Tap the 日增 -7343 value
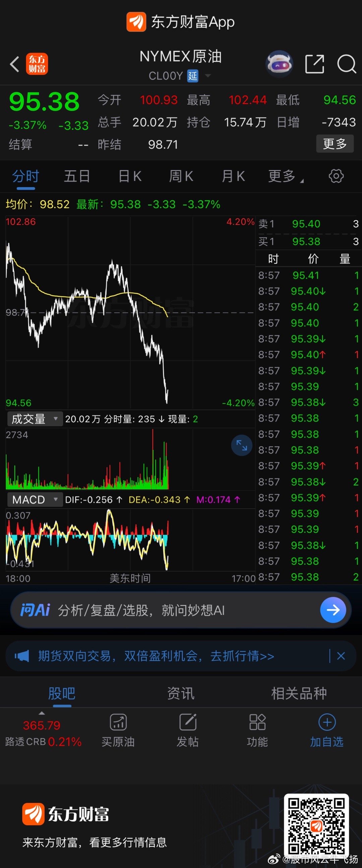362x868 pixels. click(339, 122)
